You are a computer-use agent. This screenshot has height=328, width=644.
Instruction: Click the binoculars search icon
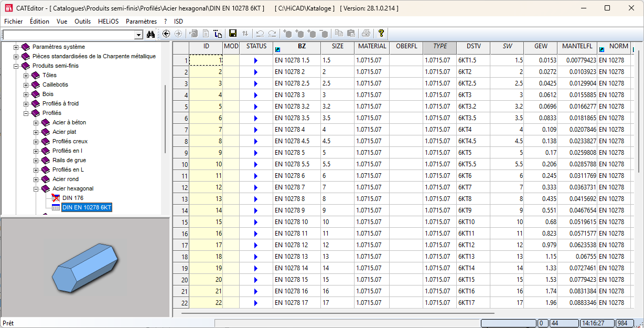click(x=151, y=34)
